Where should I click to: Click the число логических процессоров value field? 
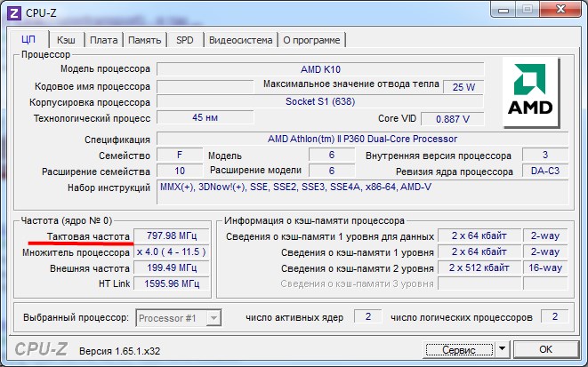(554, 317)
